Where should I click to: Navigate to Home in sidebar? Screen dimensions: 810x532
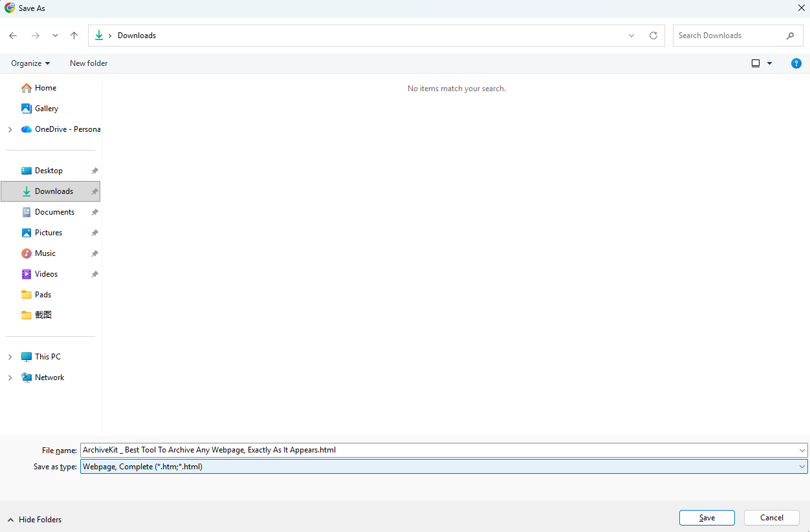pos(45,88)
